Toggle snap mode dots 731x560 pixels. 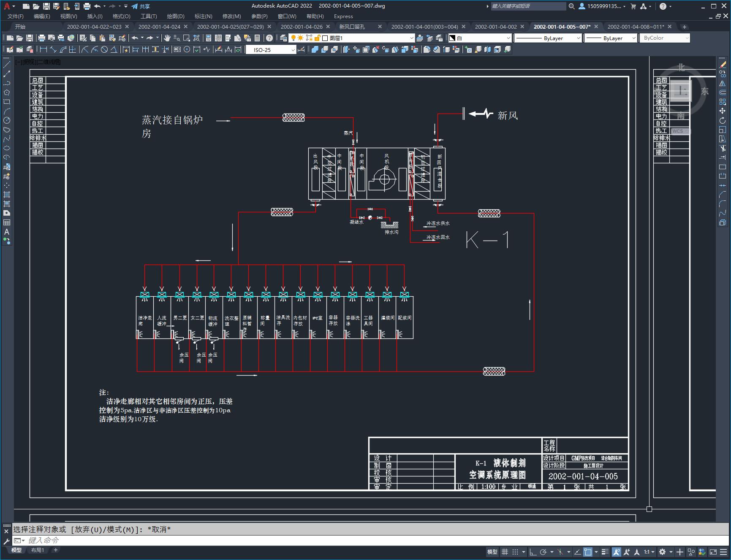[515, 552]
